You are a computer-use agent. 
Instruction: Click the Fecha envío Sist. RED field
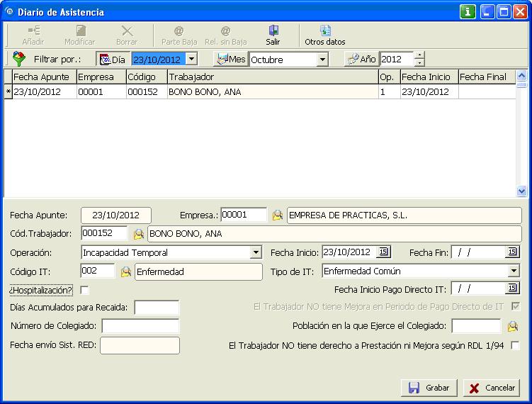140,345
